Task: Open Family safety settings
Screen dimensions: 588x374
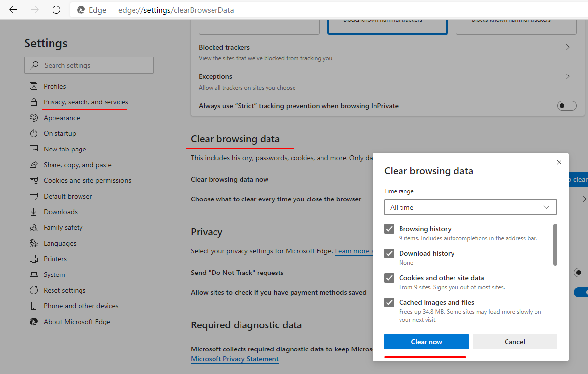Action: (63, 227)
